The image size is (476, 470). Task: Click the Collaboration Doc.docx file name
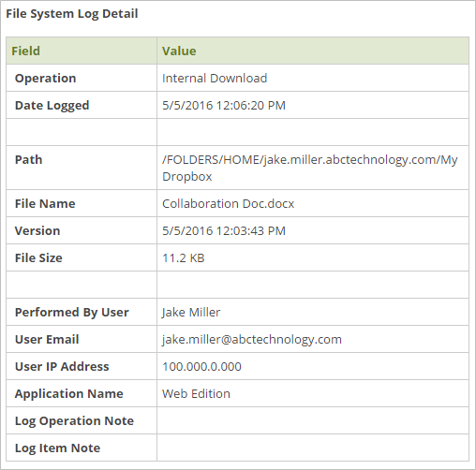pos(228,203)
